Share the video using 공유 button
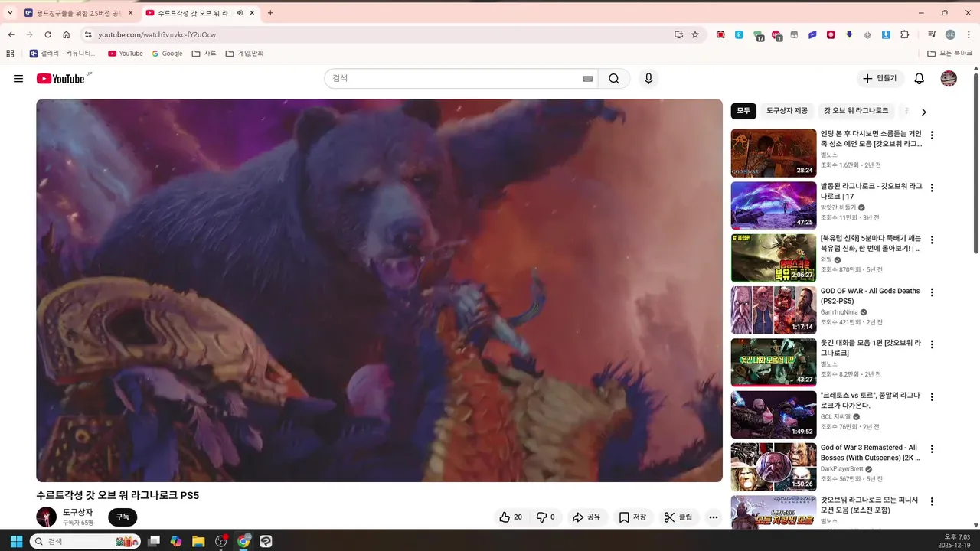 (x=586, y=517)
